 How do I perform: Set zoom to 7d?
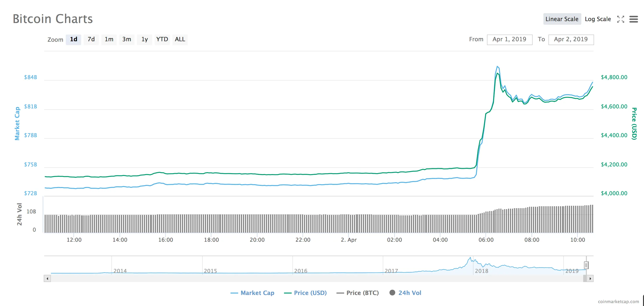click(91, 39)
